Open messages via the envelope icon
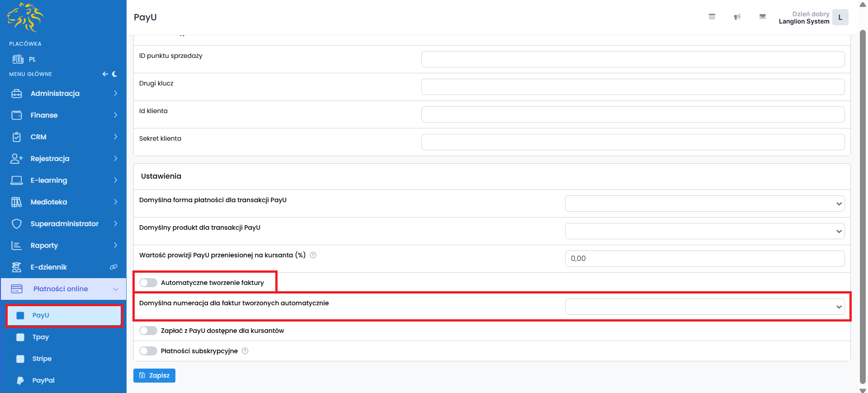 pos(762,17)
